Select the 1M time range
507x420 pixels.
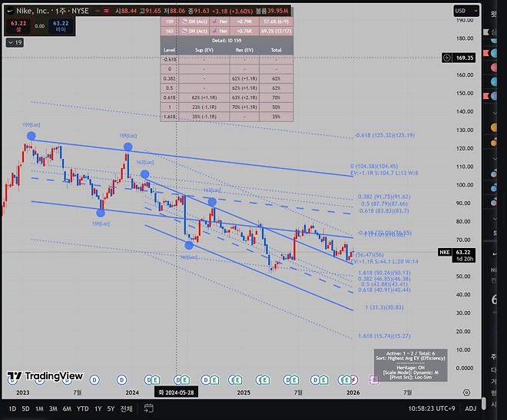pos(39,408)
